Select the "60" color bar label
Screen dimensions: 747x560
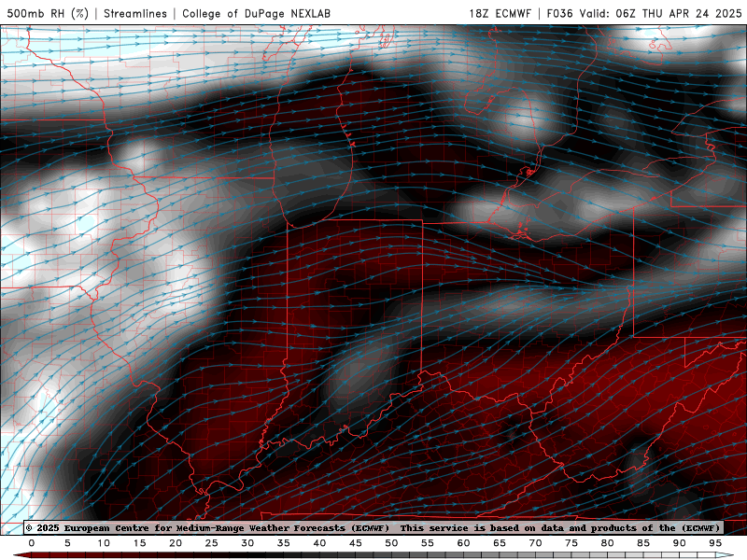(463, 543)
